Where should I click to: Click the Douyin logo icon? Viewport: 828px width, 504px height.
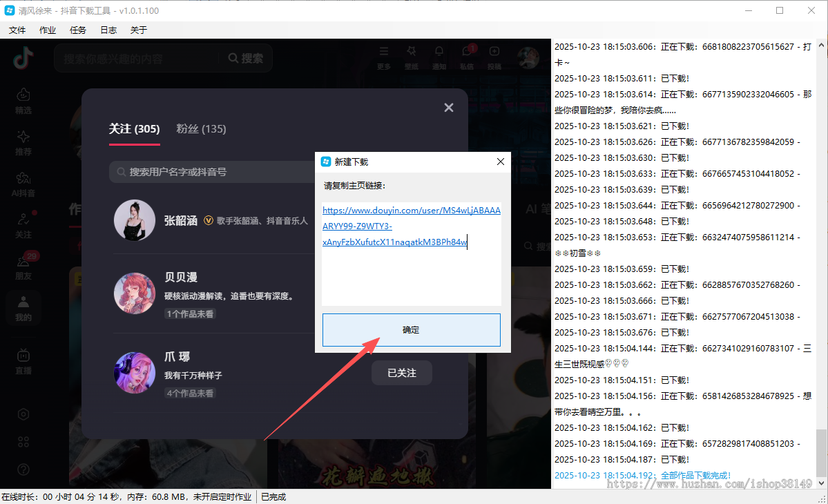pyautogui.click(x=23, y=58)
